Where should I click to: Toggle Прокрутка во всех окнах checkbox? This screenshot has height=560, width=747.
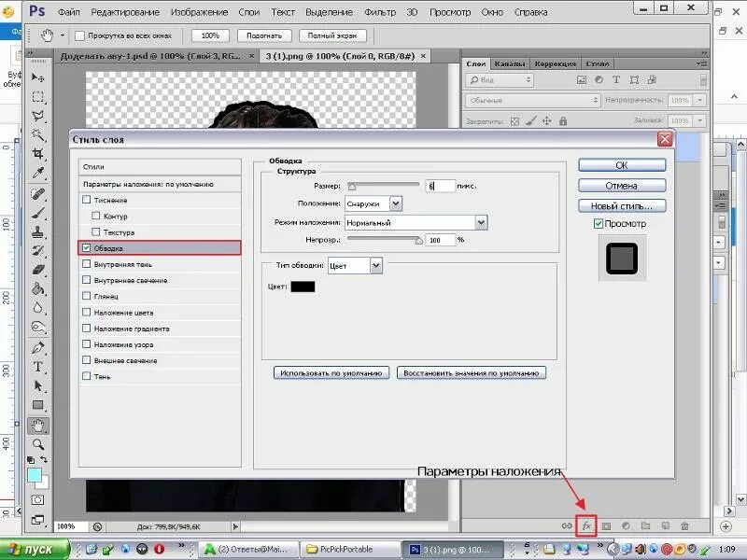[79, 35]
